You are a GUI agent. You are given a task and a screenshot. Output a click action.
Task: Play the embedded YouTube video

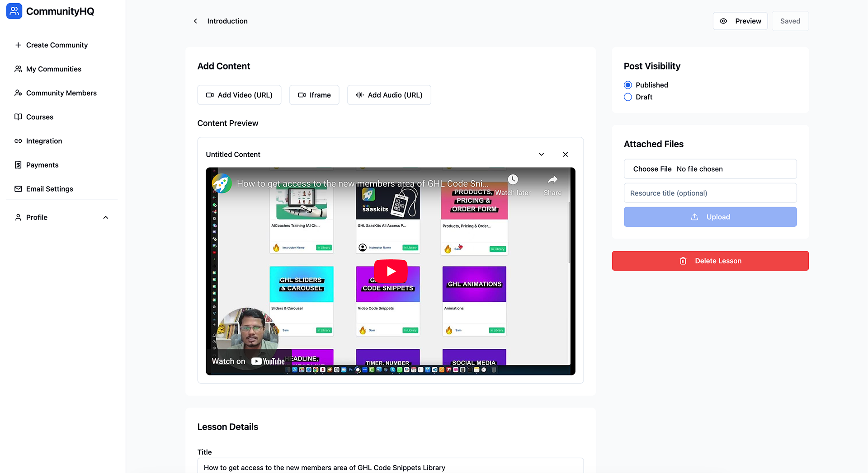(x=391, y=271)
